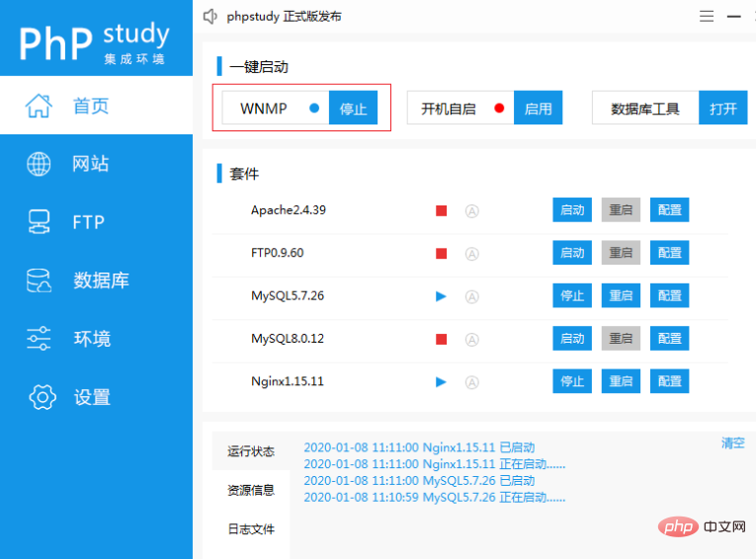This screenshot has width=756, height=559.
Task: Open 数据库工具 with the 打开 button
Action: 722,108
